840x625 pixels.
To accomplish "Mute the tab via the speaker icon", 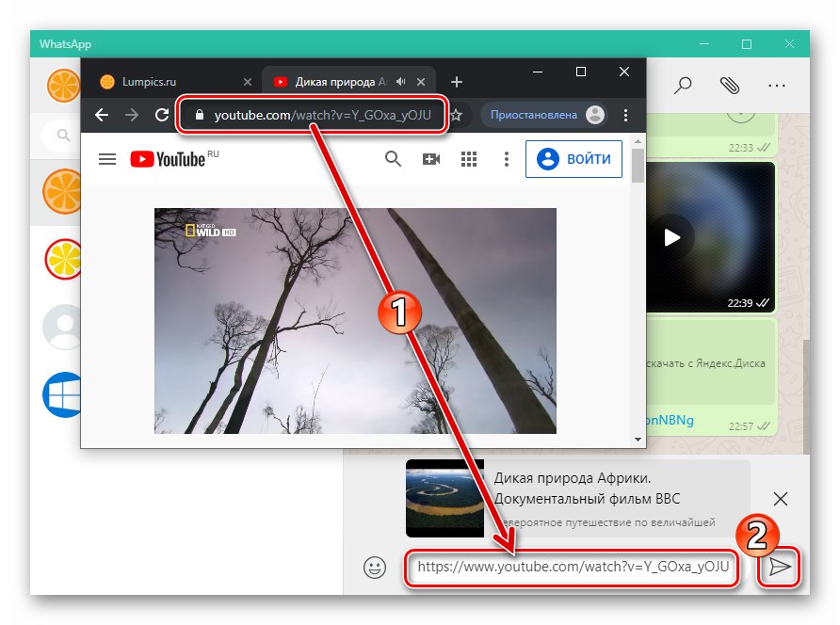I will point(401,82).
